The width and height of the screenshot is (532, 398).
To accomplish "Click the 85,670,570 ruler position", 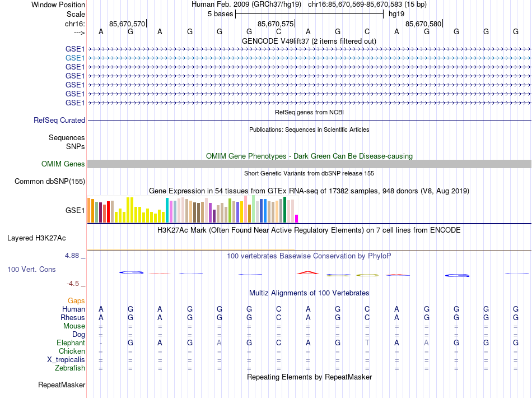I will [x=127, y=24].
